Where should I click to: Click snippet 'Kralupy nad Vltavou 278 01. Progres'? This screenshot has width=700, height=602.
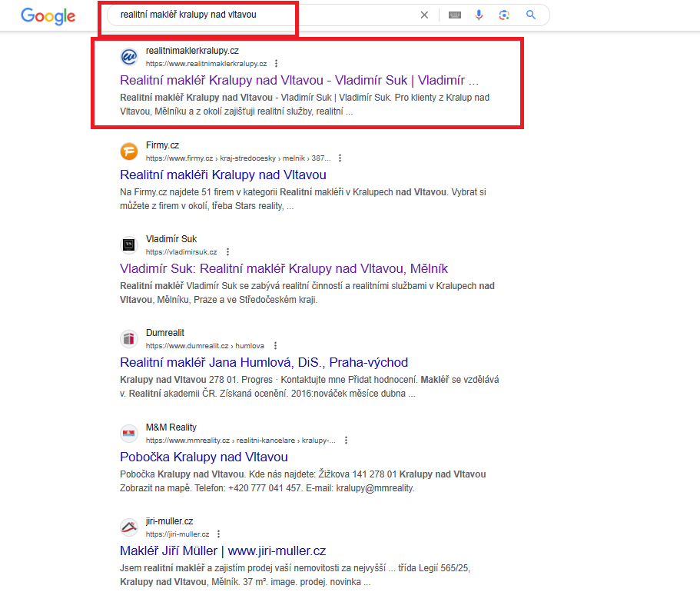pyautogui.click(x=310, y=386)
